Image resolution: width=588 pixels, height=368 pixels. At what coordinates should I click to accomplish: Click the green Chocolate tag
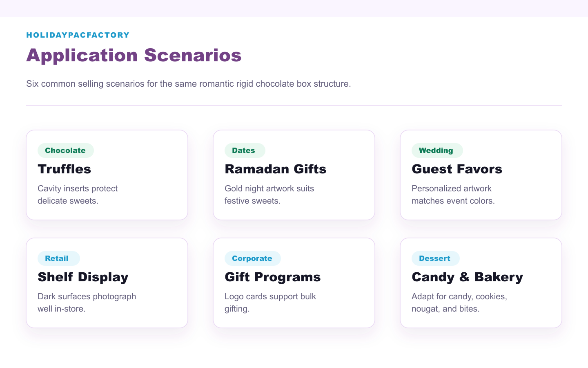[x=65, y=150]
